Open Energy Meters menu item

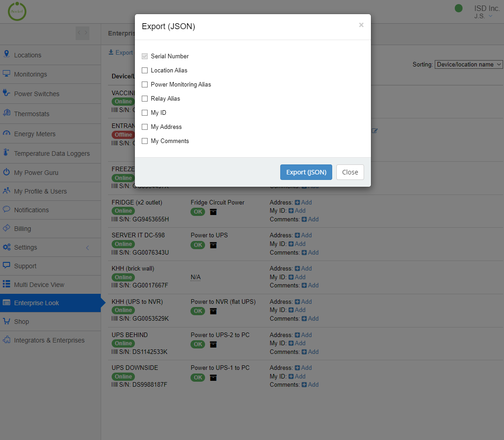tap(50, 133)
